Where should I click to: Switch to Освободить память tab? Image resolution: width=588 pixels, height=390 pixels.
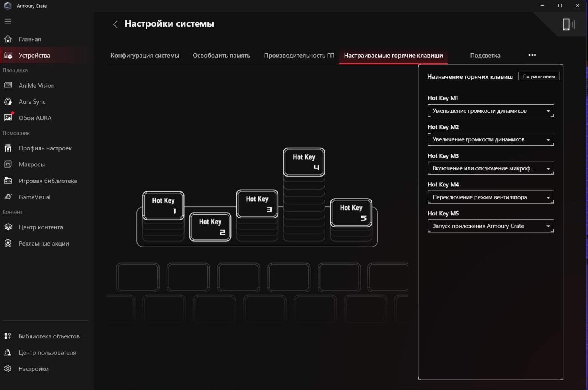[221, 56]
